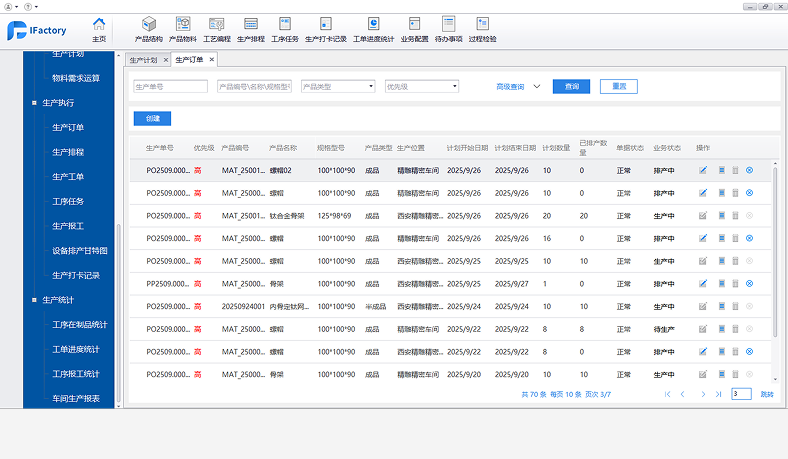Edit the order with planned quantity 16
The image size is (788, 459).
pos(703,238)
